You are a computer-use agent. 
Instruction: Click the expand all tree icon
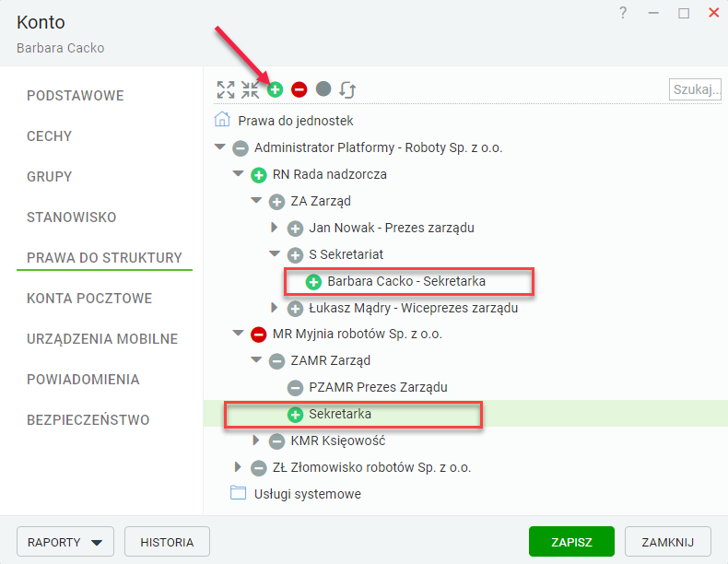(x=226, y=89)
